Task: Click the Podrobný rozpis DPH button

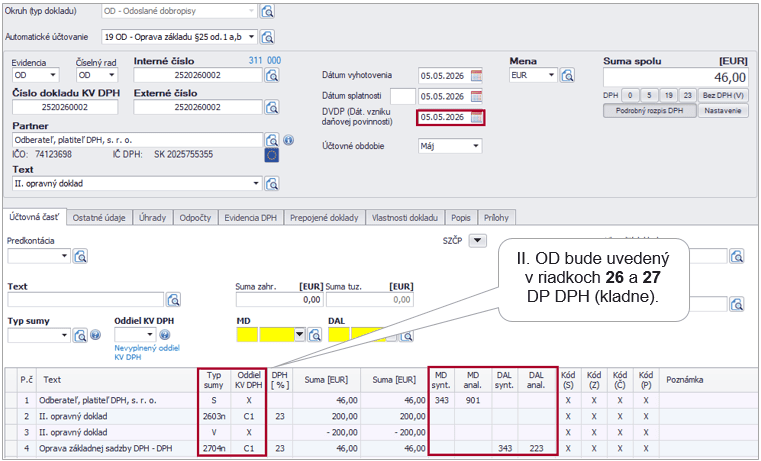Action: [x=648, y=110]
